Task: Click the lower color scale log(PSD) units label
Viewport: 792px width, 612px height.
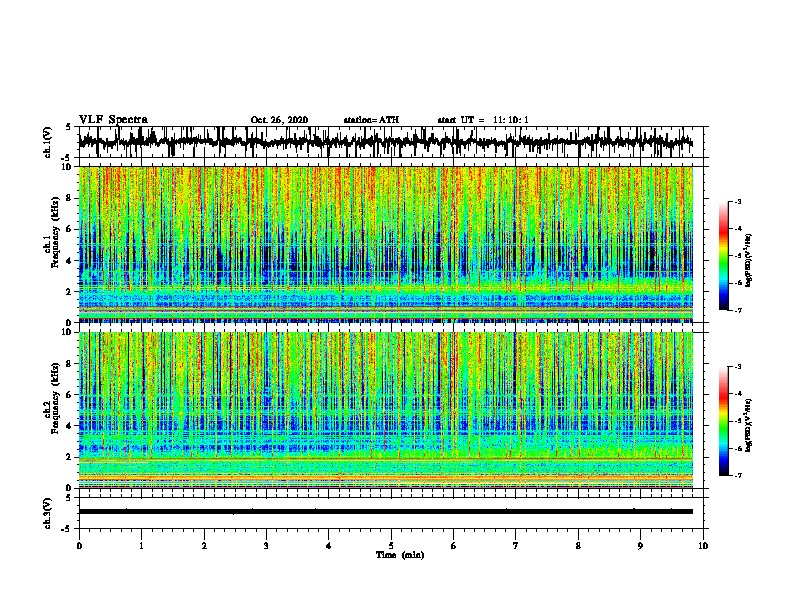Action: coord(749,425)
